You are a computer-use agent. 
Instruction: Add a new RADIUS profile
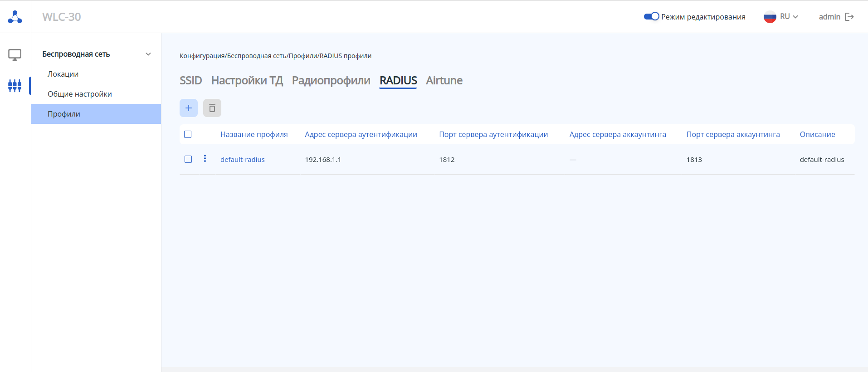189,108
